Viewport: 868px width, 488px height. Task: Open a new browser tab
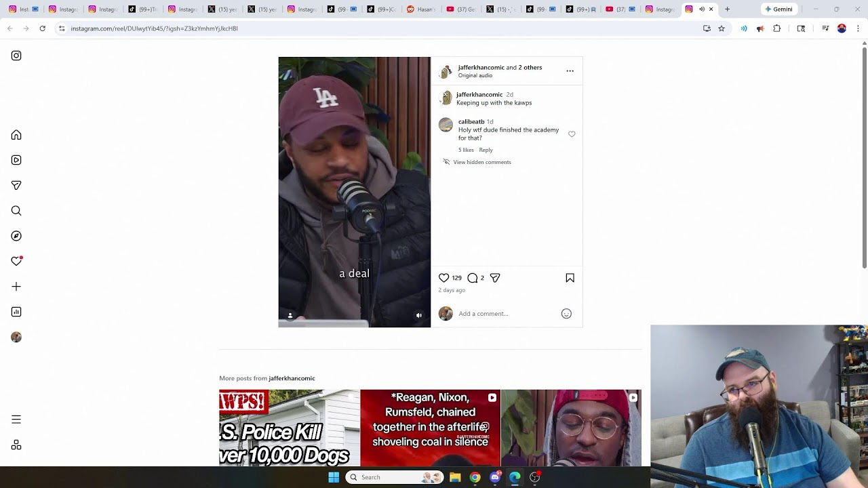727,9
